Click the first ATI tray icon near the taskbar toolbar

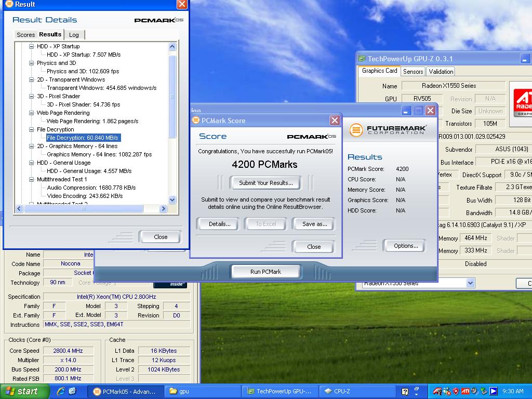point(437,392)
